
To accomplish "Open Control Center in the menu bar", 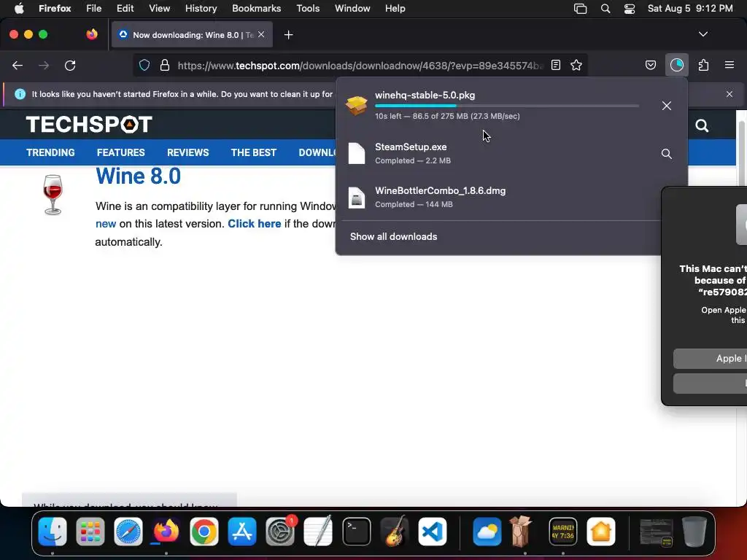I will pos(630,9).
